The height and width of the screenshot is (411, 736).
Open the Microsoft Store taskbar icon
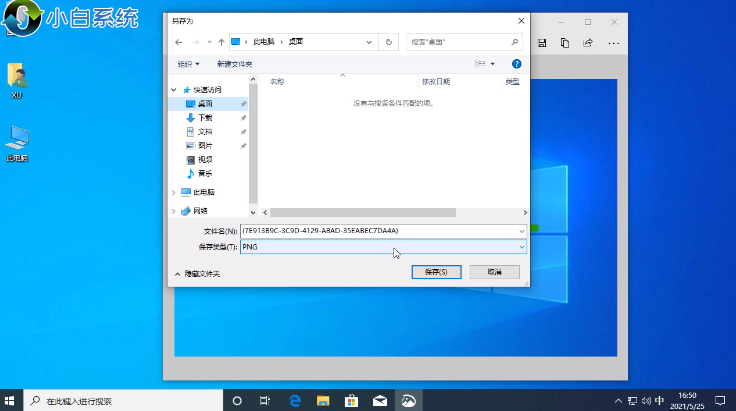click(x=352, y=400)
